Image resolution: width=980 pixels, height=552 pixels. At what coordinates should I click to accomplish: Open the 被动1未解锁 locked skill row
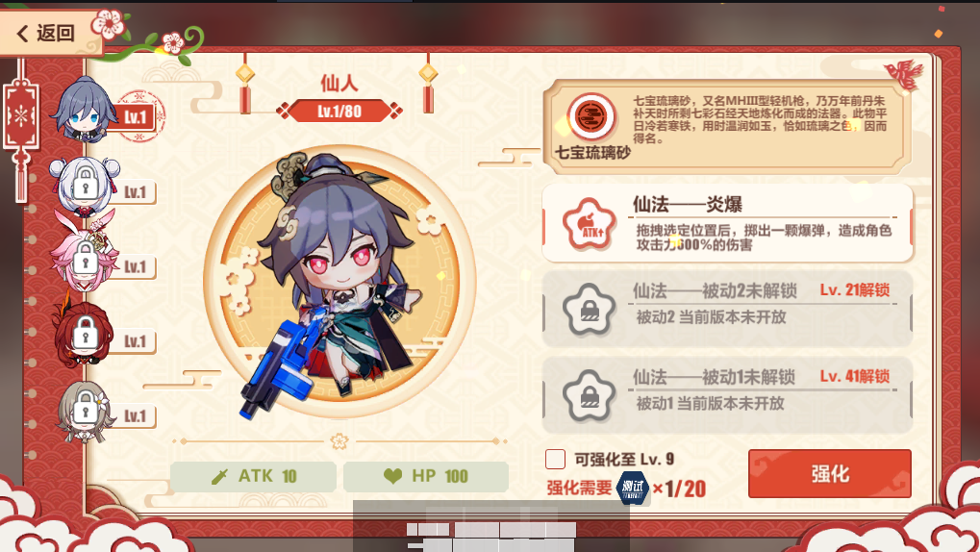click(x=727, y=395)
